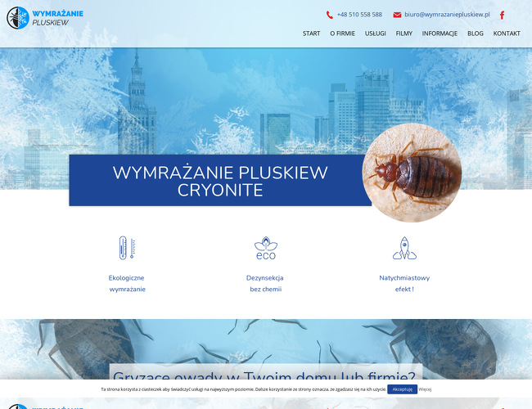This screenshot has width=532, height=409.
Task: Click the eco leaf icon
Action: [266, 248]
